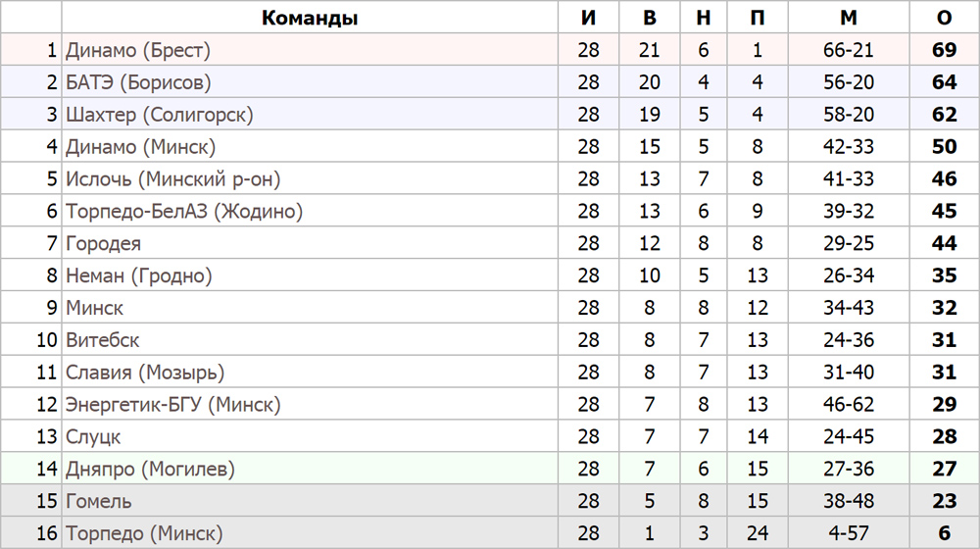This screenshot has width=980, height=549.
Task: Click the 66-21 goal difference cell
Action: 849,50
